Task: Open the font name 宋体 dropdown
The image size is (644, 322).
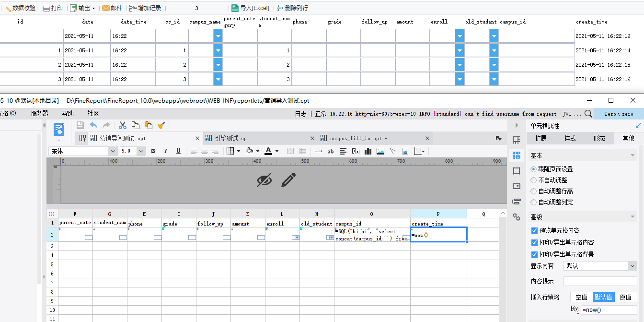Action: (x=83, y=151)
